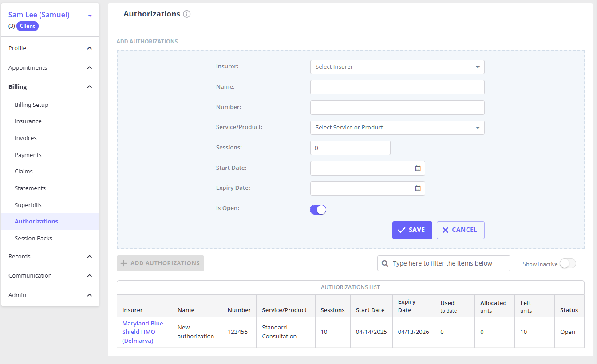This screenshot has width=597, height=364.
Task: Collapse the Profile section
Action: tap(89, 48)
